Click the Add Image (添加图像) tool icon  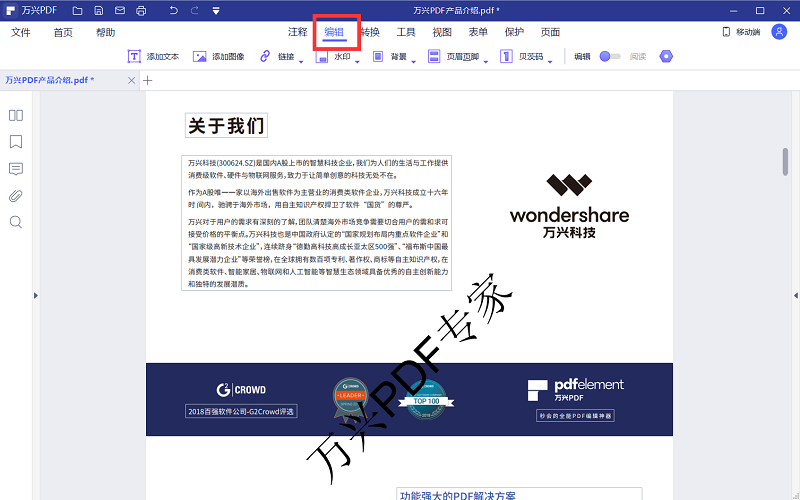pyautogui.click(x=200, y=57)
